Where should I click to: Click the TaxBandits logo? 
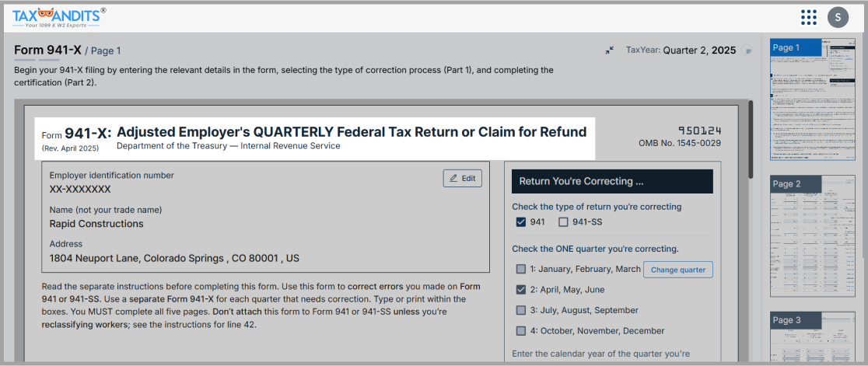pyautogui.click(x=58, y=16)
